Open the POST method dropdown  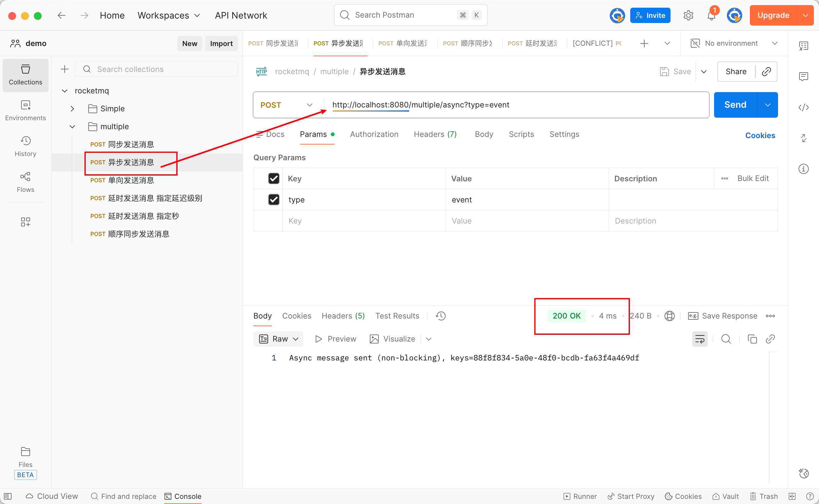(287, 105)
